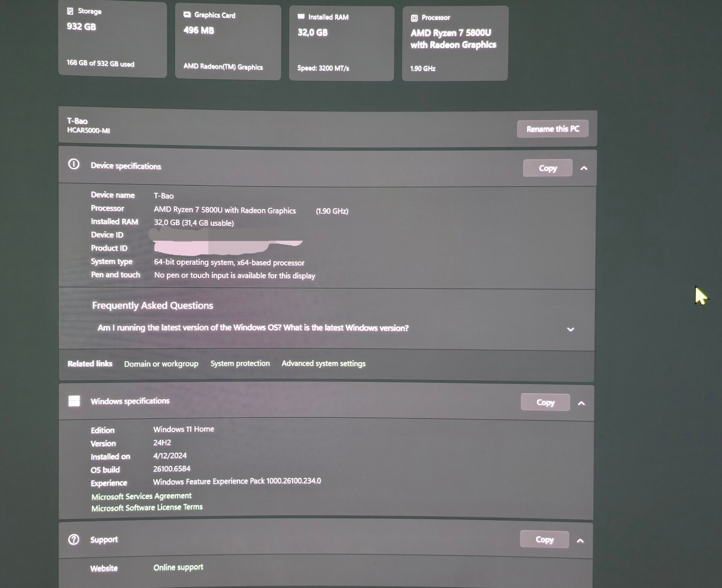Copy the Windows specifications
Viewport: 722px width, 588px height.
click(x=545, y=402)
